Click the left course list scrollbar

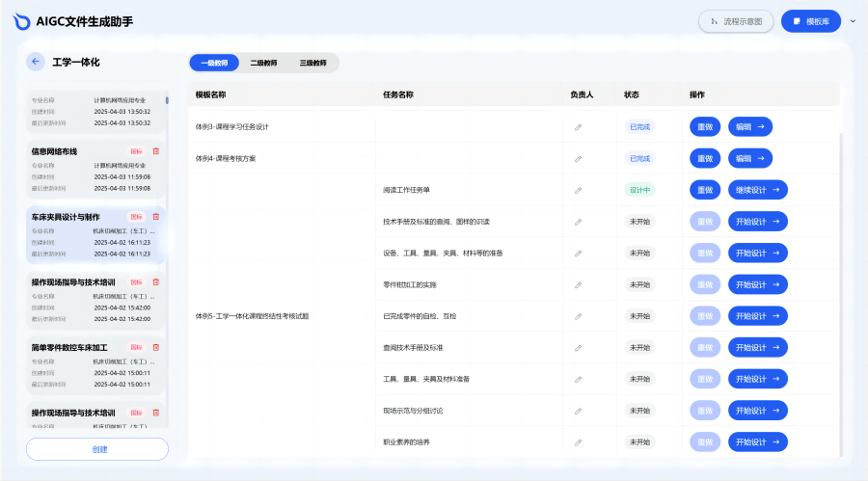tap(167, 99)
